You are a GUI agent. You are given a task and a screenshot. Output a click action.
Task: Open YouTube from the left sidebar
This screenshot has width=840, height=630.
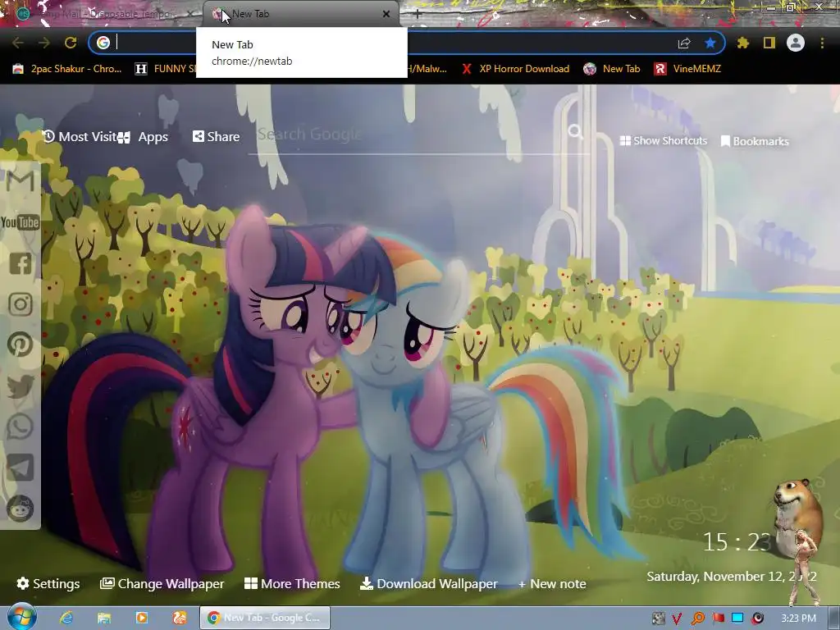[21, 222]
